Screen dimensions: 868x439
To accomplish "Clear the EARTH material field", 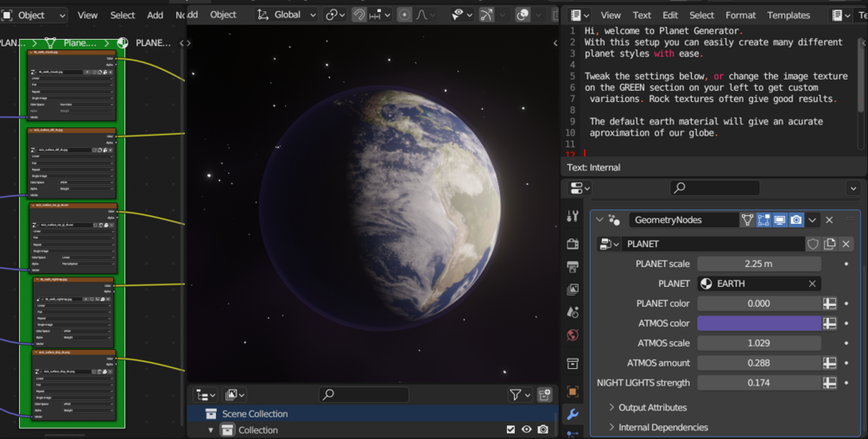I will click(812, 283).
